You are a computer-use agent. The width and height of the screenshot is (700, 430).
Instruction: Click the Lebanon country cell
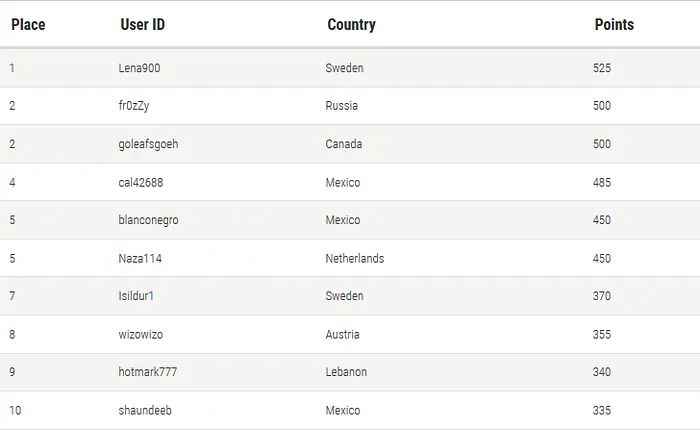[x=346, y=372]
